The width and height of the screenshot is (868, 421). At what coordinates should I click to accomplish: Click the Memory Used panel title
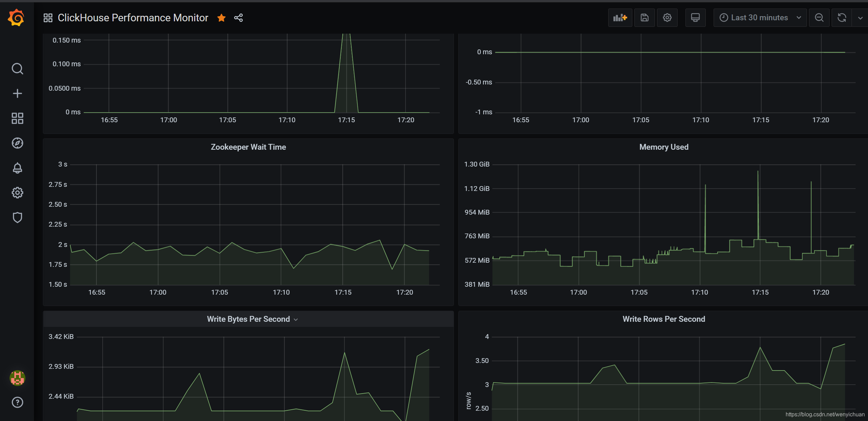[664, 147]
